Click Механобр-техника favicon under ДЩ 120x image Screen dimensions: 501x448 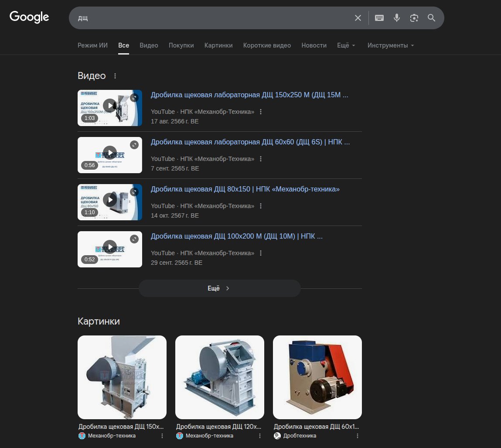coord(180,436)
